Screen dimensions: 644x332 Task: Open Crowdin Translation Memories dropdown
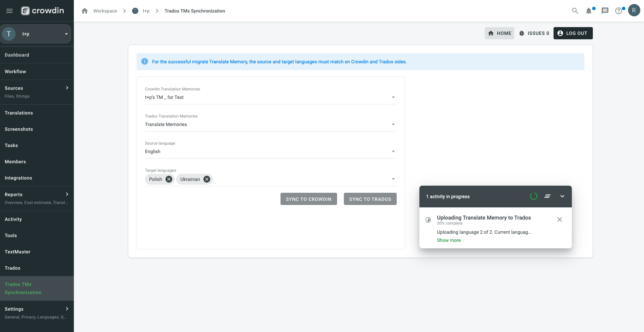pyautogui.click(x=271, y=97)
